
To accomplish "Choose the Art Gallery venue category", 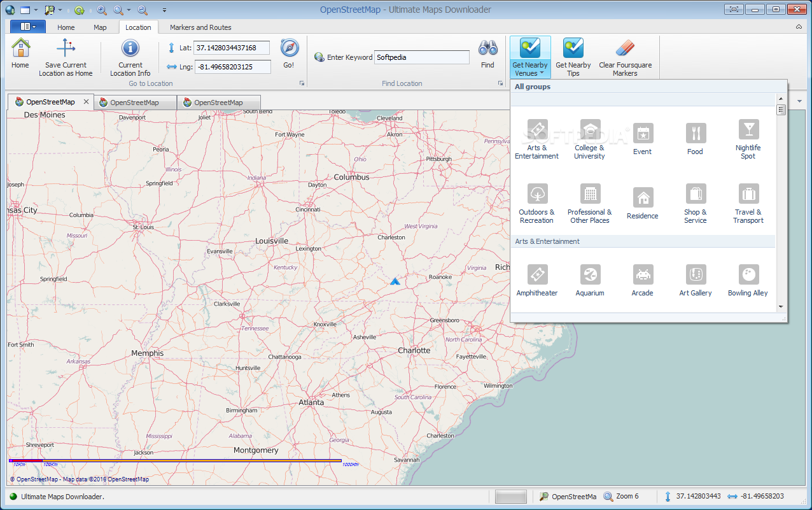I will tap(696, 281).
